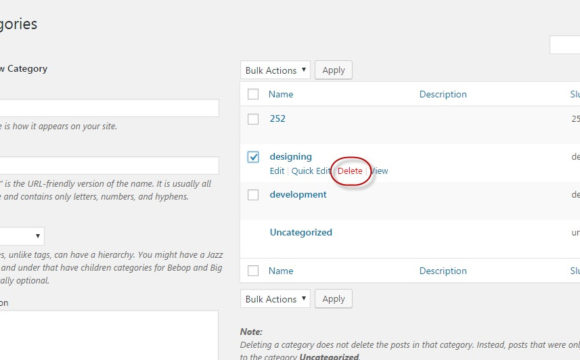Screen dimensions: 580x360
Task: Open the bottom Bulk Actions dropdown
Action: tap(275, 299)
